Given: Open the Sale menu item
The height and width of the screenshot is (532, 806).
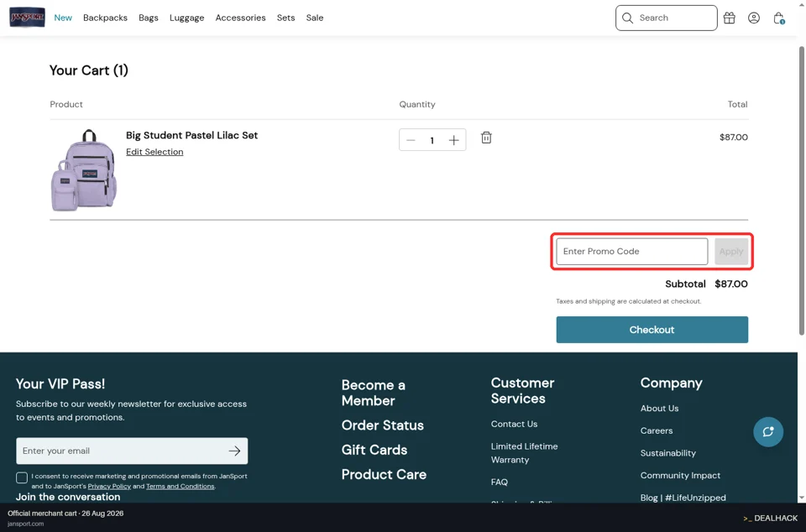Looking at the screenshot, I should coord(315,18).
